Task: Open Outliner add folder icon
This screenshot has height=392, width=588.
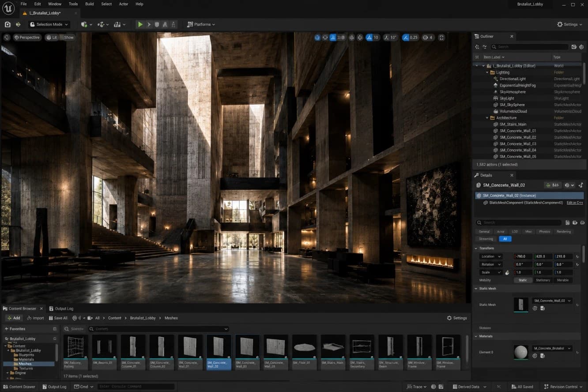Action: tap(574, 47)
